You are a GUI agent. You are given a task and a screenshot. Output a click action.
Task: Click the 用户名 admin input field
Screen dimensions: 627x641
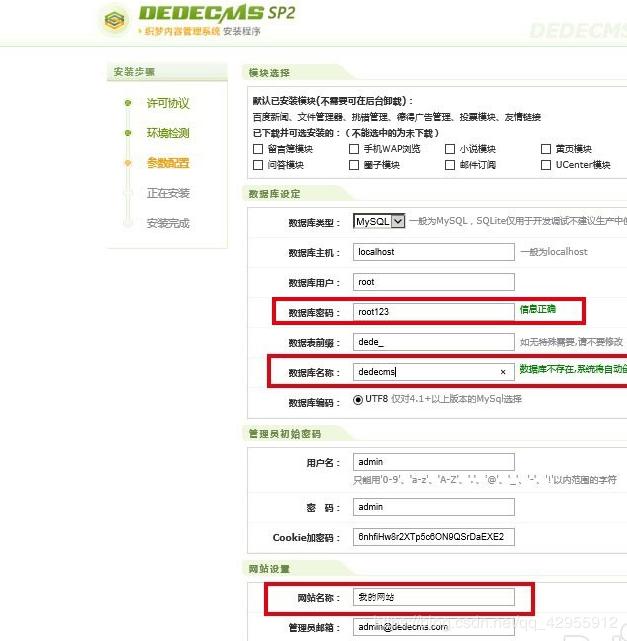click(x=434, y=462)
